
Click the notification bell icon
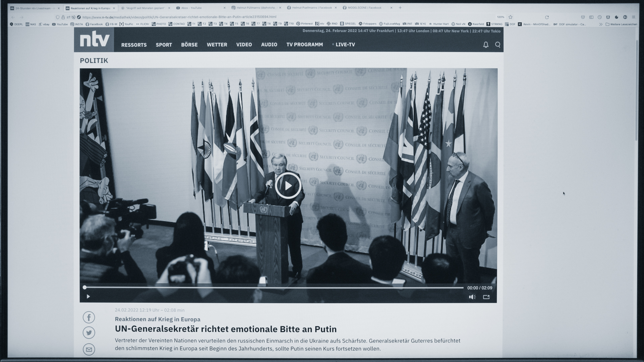(x=486, y=45)
